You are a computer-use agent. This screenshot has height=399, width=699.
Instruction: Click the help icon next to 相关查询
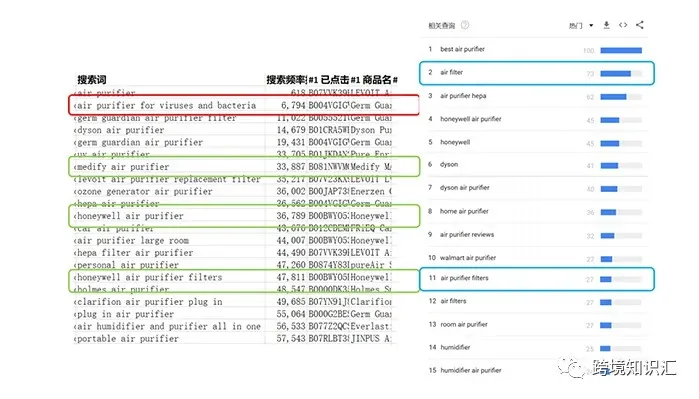click(x=465, y=25)
